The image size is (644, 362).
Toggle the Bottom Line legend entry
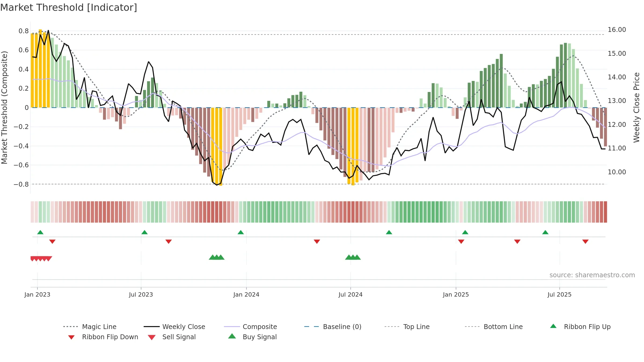pyautogui.click(x=494, y=327)
